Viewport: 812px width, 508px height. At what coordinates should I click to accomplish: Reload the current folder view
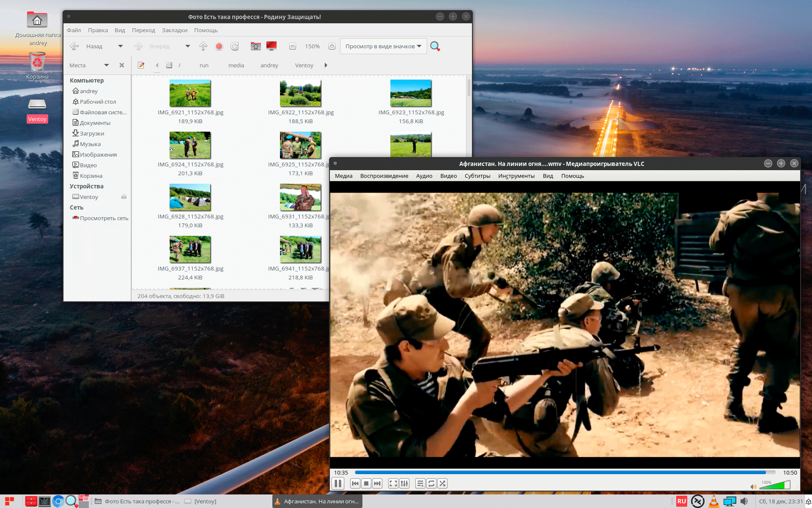[x=235, y=47]
